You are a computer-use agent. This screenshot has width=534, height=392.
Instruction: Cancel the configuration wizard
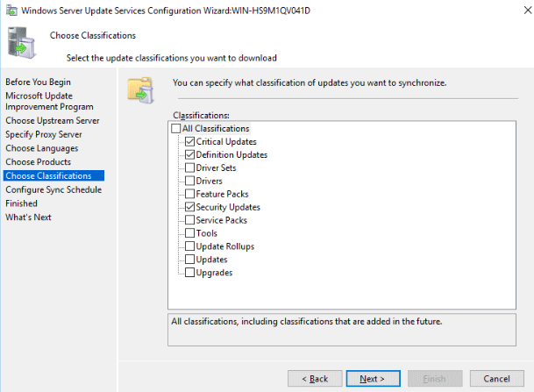click(x=497, y=379)
